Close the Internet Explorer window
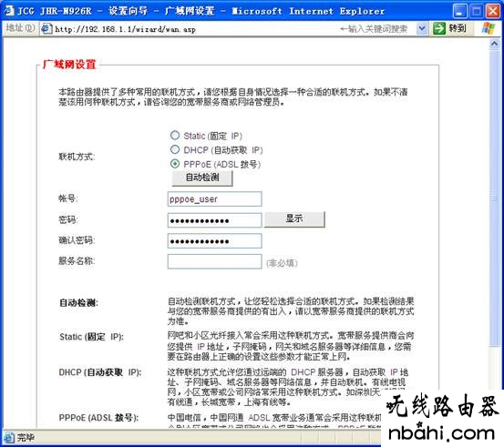This screenshot has height=447, width=504. click(492, 11)
